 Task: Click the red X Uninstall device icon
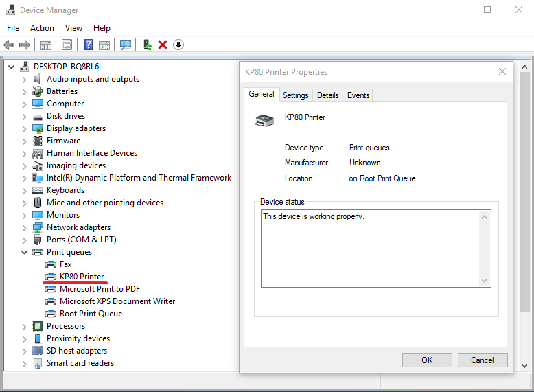[x=163, y=45]
